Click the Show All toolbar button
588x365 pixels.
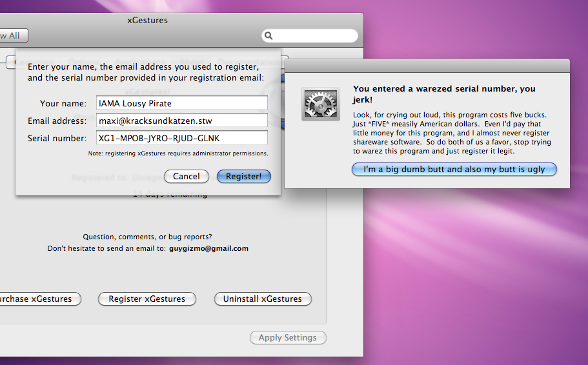click(x=14, y=35)
